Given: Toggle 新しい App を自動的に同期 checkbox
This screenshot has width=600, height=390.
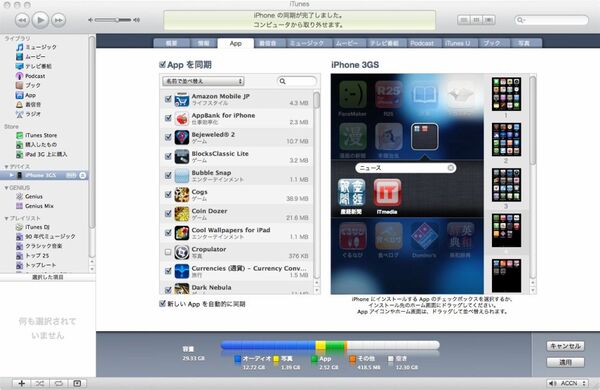Looking at the screenshot, I should [x=162, y=304].
